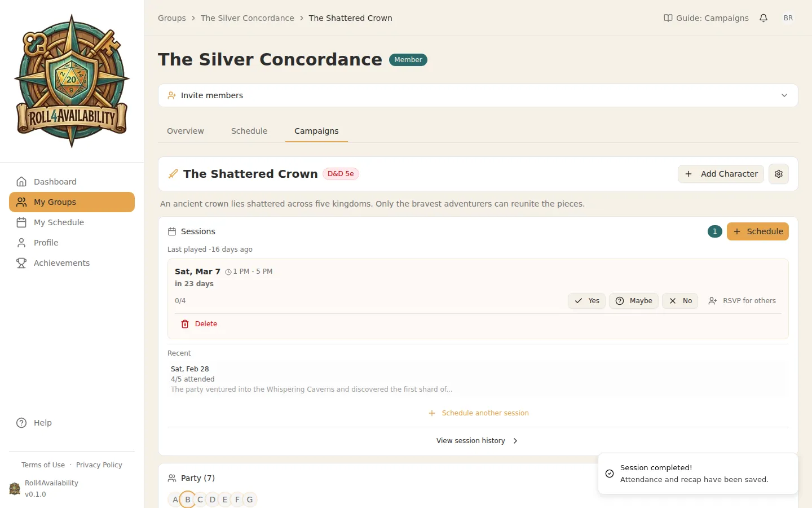Click The Silver Concordance breadcrumb

pyautogui.click(x=248, y=18)
